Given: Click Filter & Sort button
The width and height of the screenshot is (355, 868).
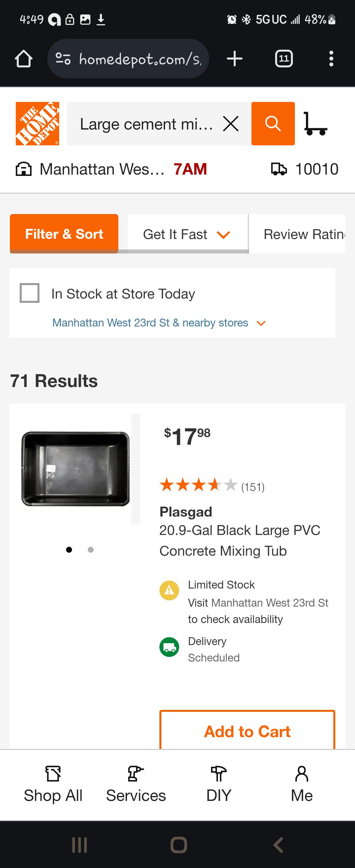Looking at the screenshot, I should point(64,234).
